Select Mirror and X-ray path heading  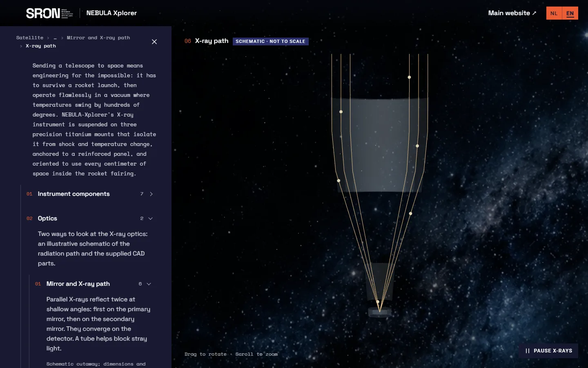(x=78, y=284)
